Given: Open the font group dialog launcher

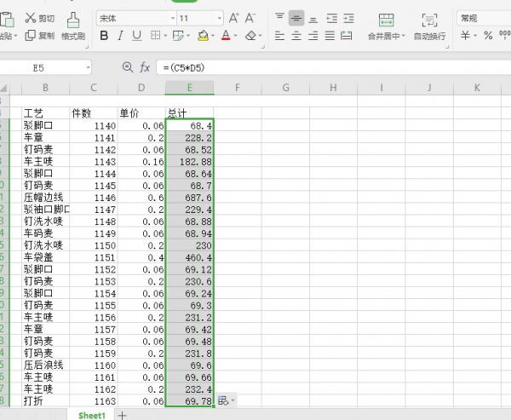Looking at the screenshot, I should (x=262, y=47).
